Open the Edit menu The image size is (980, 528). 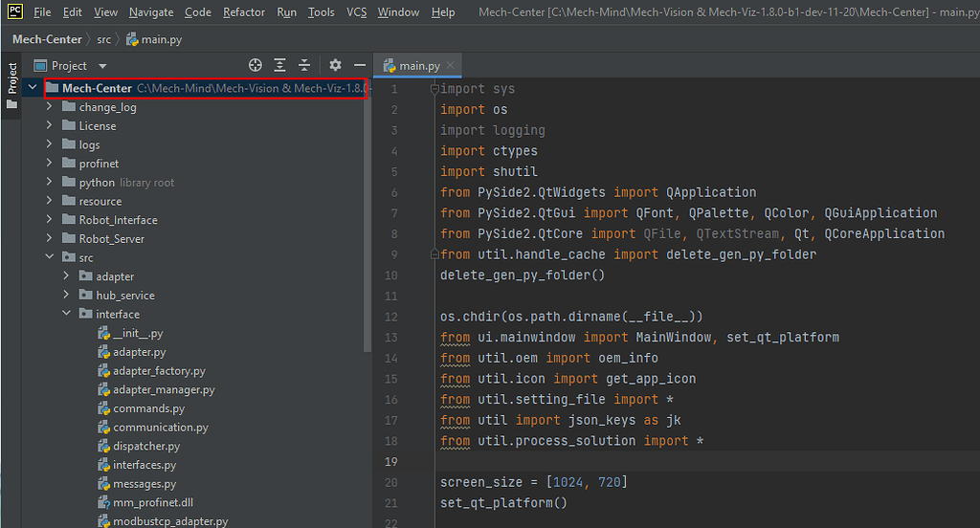point(73,11)
